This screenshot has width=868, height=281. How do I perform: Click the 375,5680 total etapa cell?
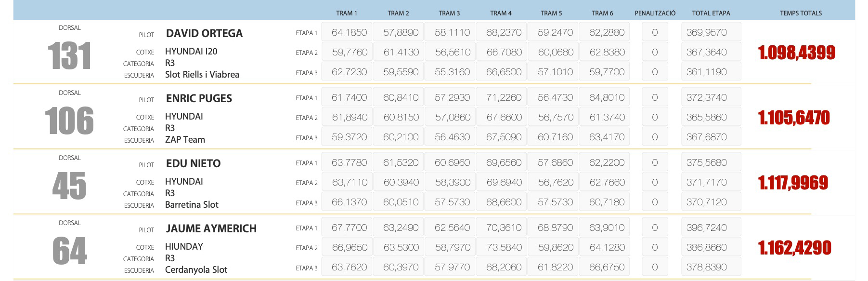706,162
